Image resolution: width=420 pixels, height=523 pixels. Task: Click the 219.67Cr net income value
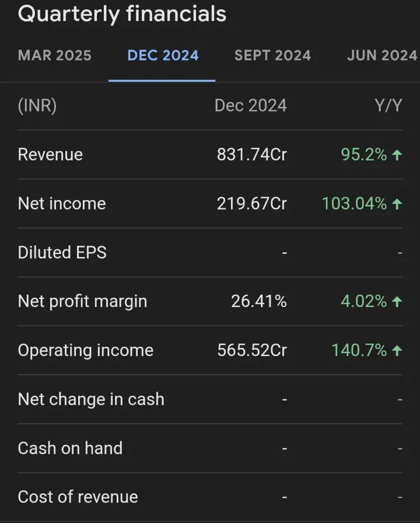251,204
